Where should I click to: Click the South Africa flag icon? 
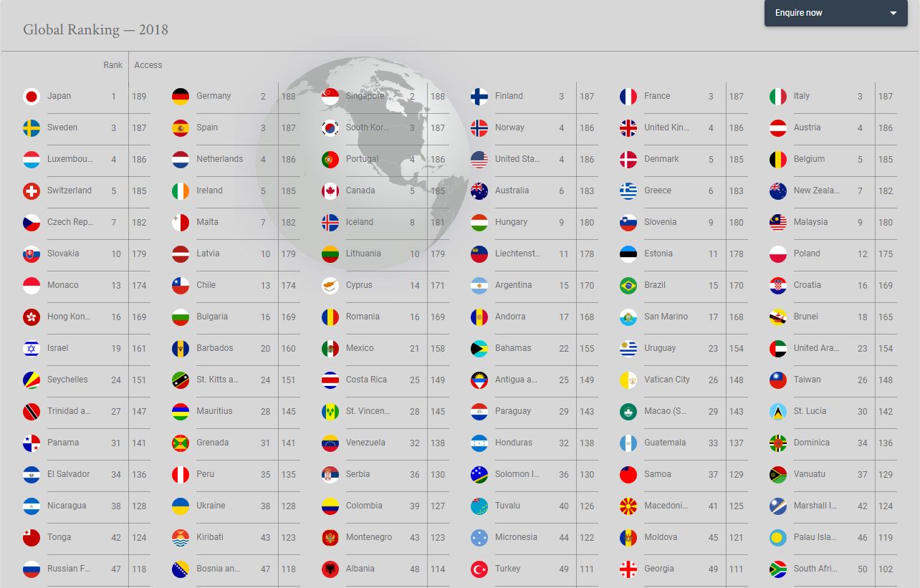778,569
